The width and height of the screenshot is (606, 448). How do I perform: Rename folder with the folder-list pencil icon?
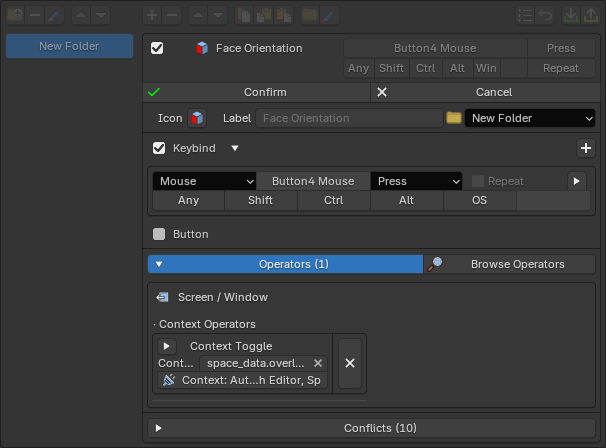pos(54,15)
